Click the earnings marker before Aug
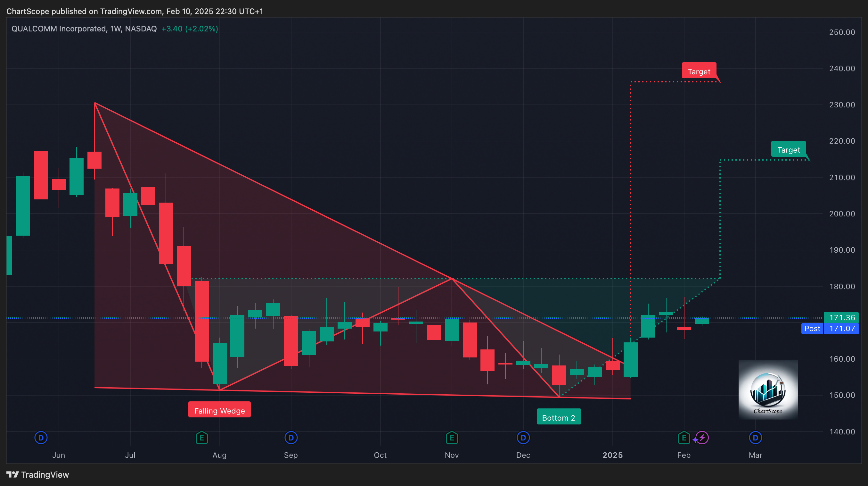Viewport: 868px width, 486px height. tap(201, 438)
